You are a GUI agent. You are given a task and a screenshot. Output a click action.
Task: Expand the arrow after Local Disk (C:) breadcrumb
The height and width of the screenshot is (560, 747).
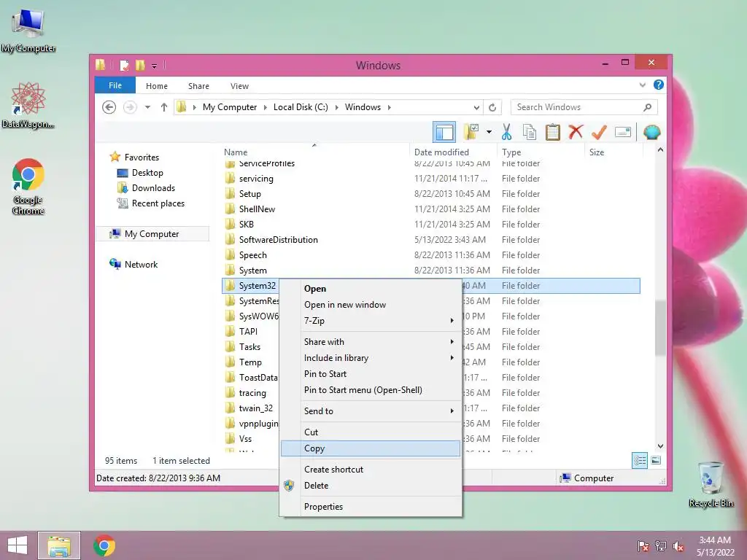click(x=337, y=107)
